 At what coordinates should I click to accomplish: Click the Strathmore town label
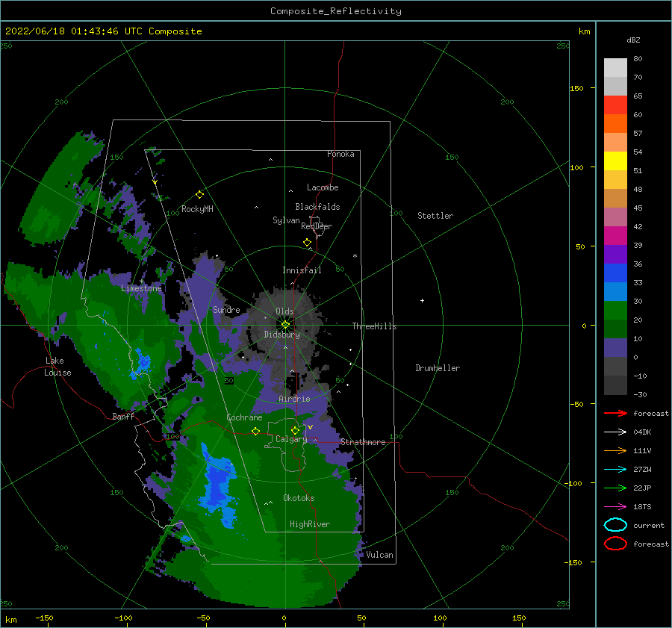coord(363,442)
